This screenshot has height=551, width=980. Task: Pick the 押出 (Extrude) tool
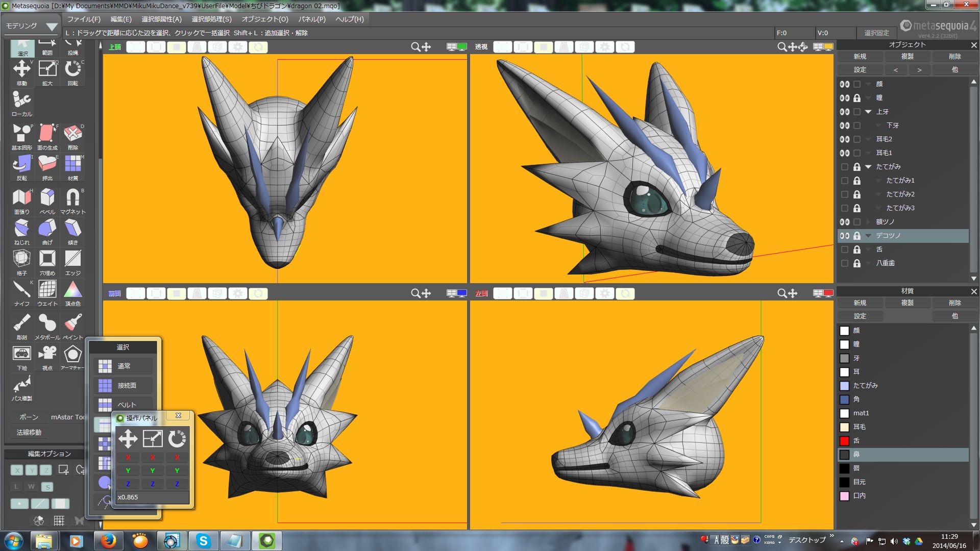47,167
